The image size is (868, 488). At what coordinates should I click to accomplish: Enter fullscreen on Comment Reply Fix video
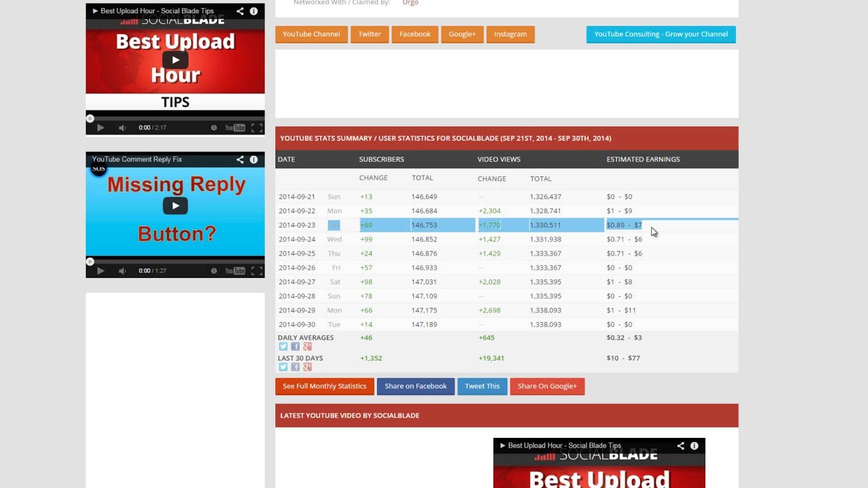click(257, 270)
